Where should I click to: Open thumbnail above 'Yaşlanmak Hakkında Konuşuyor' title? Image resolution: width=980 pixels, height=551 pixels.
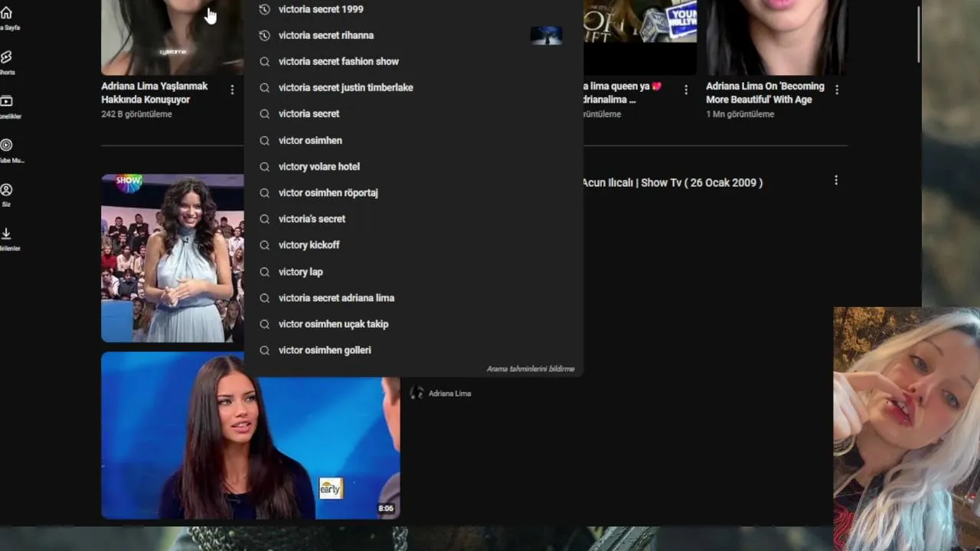[172, 37]
